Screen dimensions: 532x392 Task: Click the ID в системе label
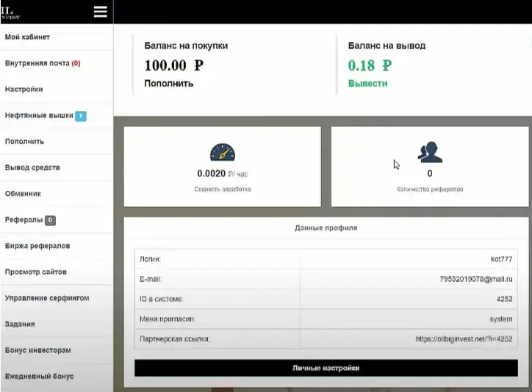click(x=161, y=299)
